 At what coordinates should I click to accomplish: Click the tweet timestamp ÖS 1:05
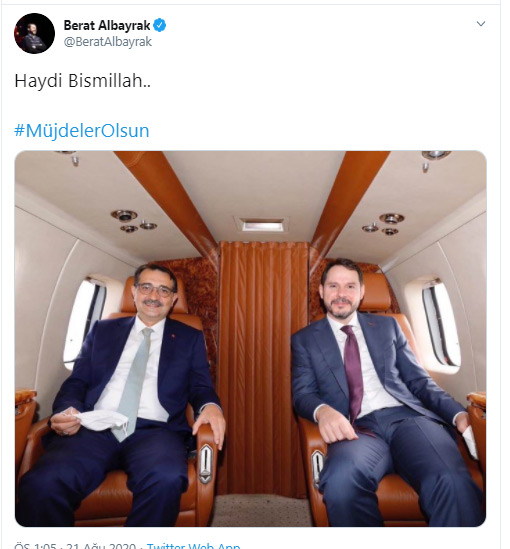click(35, 546)
